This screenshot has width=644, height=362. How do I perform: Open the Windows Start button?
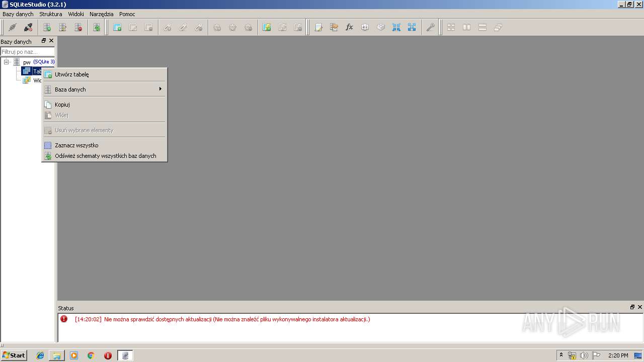14,355
